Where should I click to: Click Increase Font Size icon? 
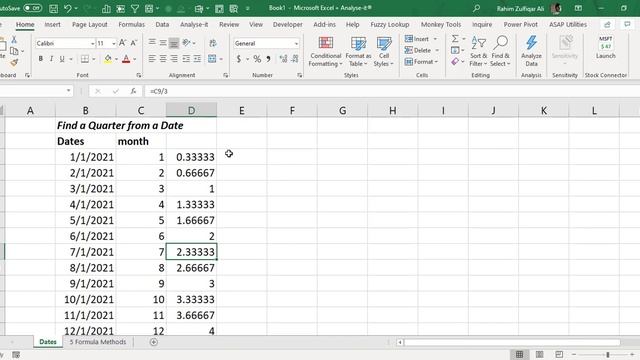click(x=122, y=43)
